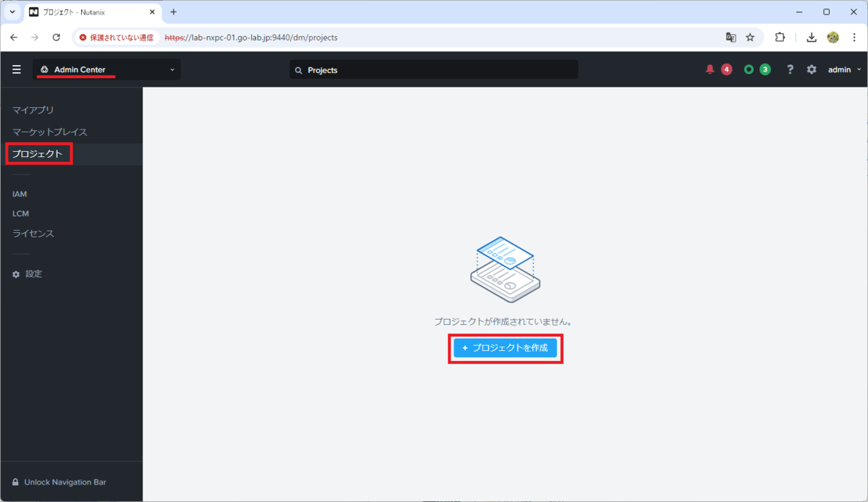This screenshot has width=868, height=502.
Task: Click the gear icon beside 設定
Action: coord(16,274)
